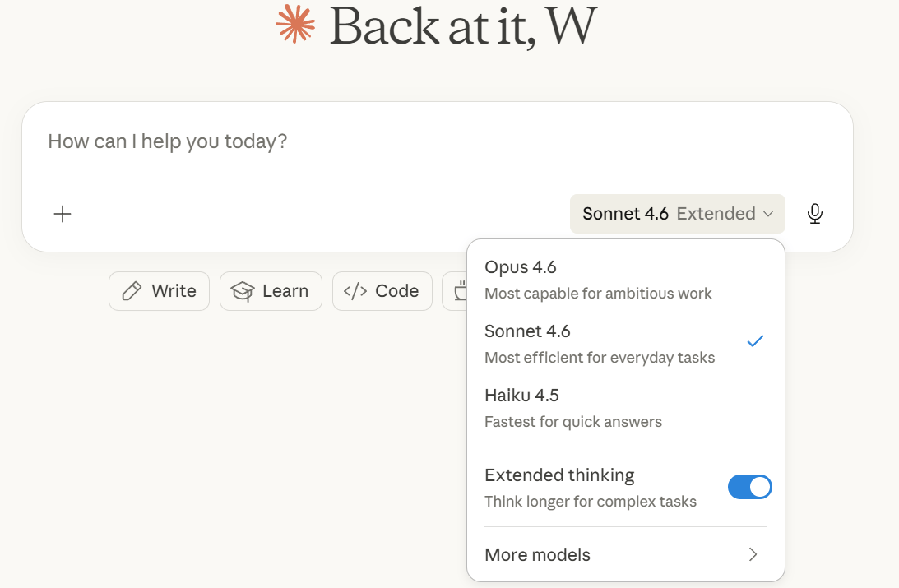899x588 pixels.
Task: Disable the Extended thinking switch
Action: 749,487
